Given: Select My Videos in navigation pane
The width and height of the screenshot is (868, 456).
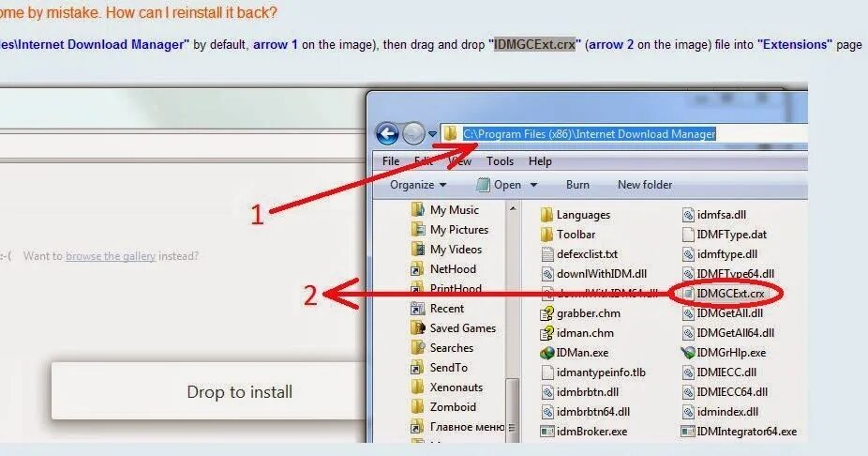Looking at the screenshot, I should point(446,250).
